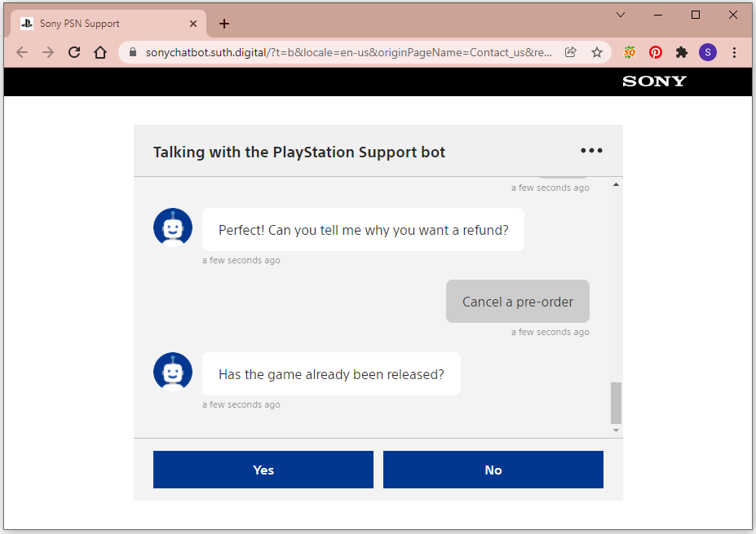Click "Perfect! Can you tell me why" message
The width and height of the screenshot is (756, 534).
coord(363,229)
